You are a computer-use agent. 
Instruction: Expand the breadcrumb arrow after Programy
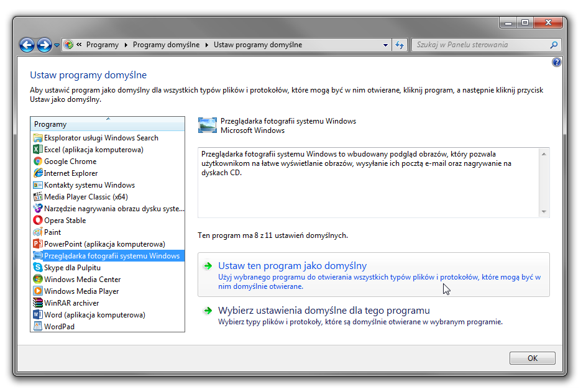[126, 45]
